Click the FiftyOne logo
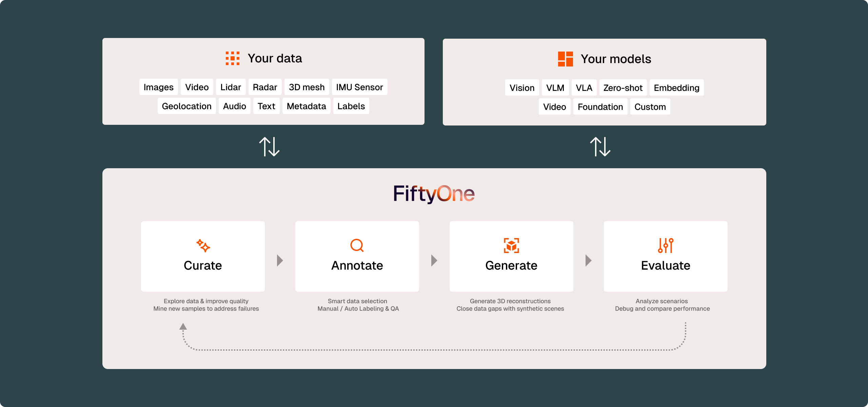The height and width of the screenshot is (407, 868). pos(434,194)
